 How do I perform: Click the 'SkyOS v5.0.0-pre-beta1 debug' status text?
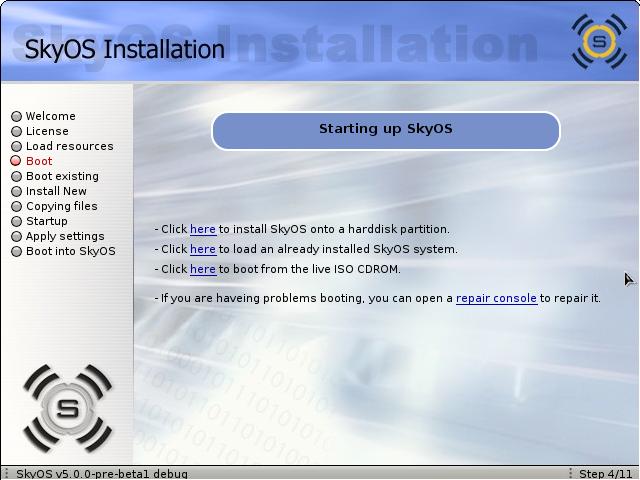point(102,474)
